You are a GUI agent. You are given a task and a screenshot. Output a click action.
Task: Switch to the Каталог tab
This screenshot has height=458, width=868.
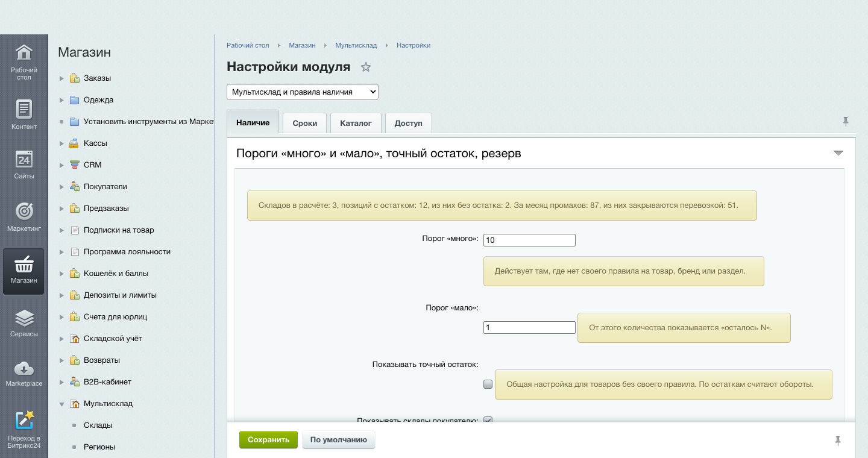coord(356,123)
